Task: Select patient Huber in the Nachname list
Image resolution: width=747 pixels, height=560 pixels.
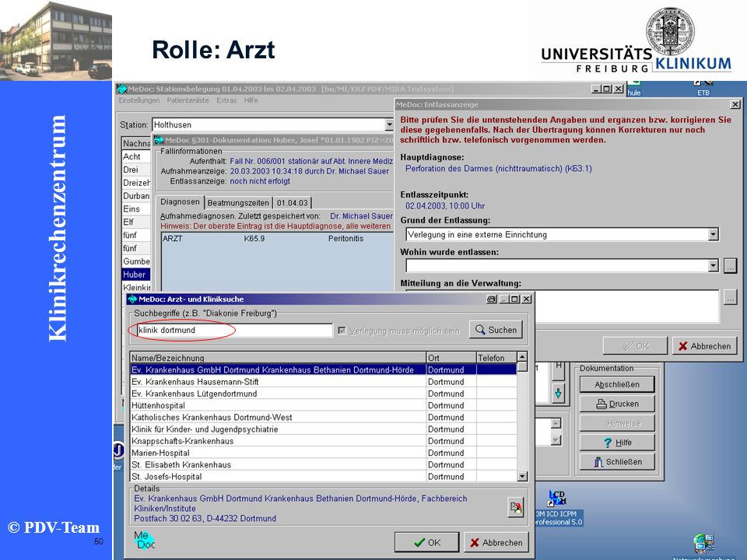Action: tap(136, 275)
